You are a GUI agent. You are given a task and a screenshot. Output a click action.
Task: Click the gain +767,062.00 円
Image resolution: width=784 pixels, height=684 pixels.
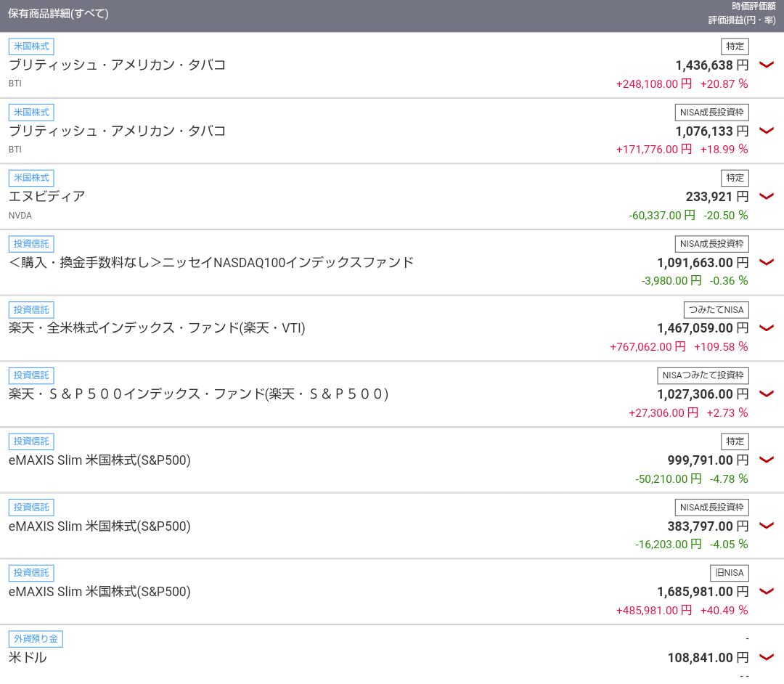(648, 347)
